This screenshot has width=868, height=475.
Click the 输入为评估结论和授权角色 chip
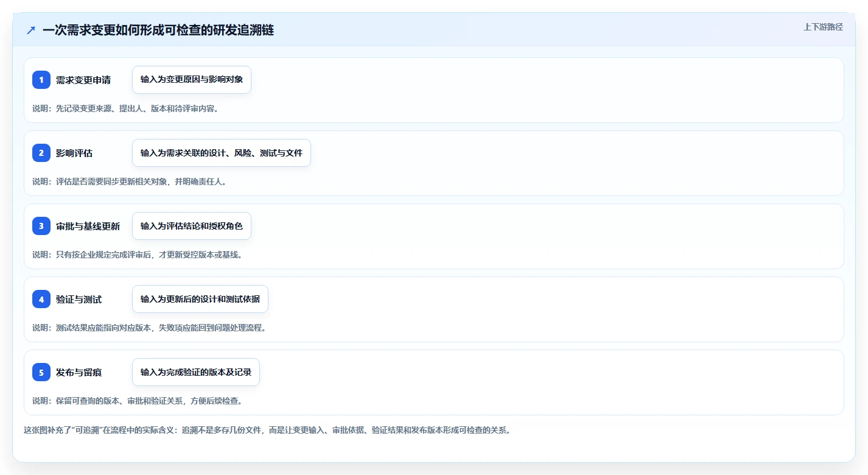[x=192, y=226]
